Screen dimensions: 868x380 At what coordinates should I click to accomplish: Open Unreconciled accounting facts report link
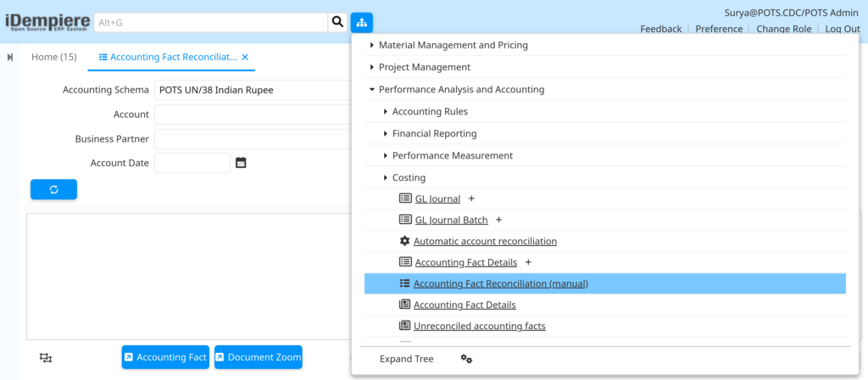coord(480,326)
